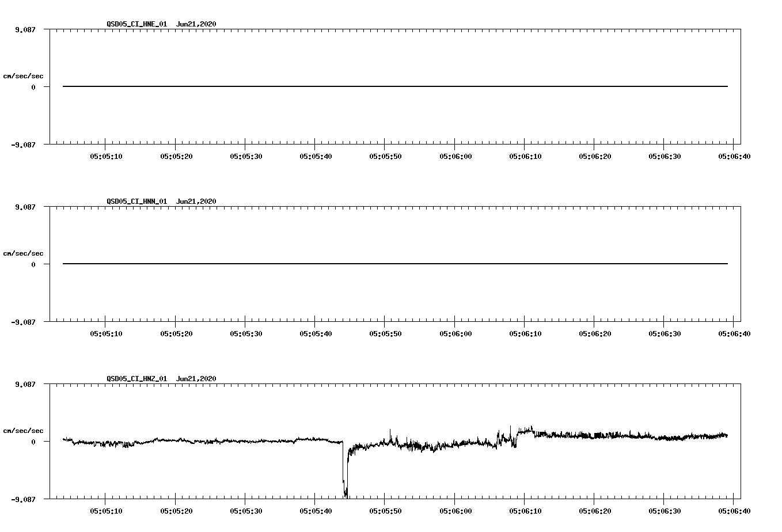Click the QSD05_CI_HNN_01 channel title

(x=137, y=202)
